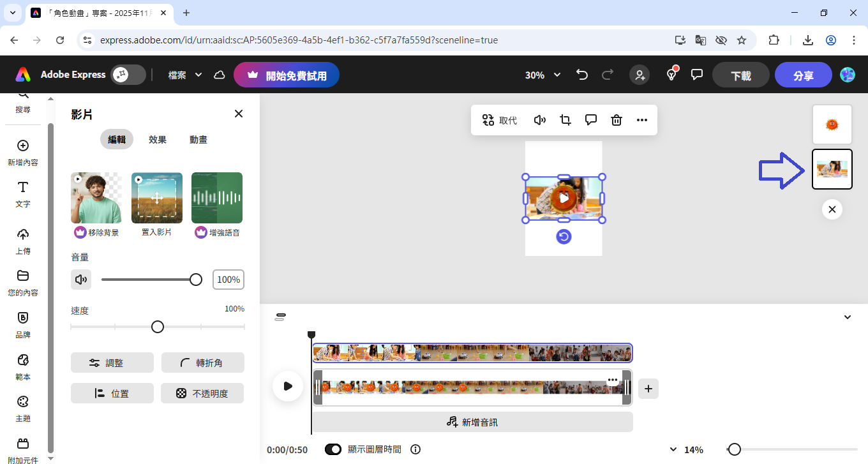Viewport: 868px width, 464px height.
Task: Click the delete trash icon above video
Action: [x=617, y=120]
